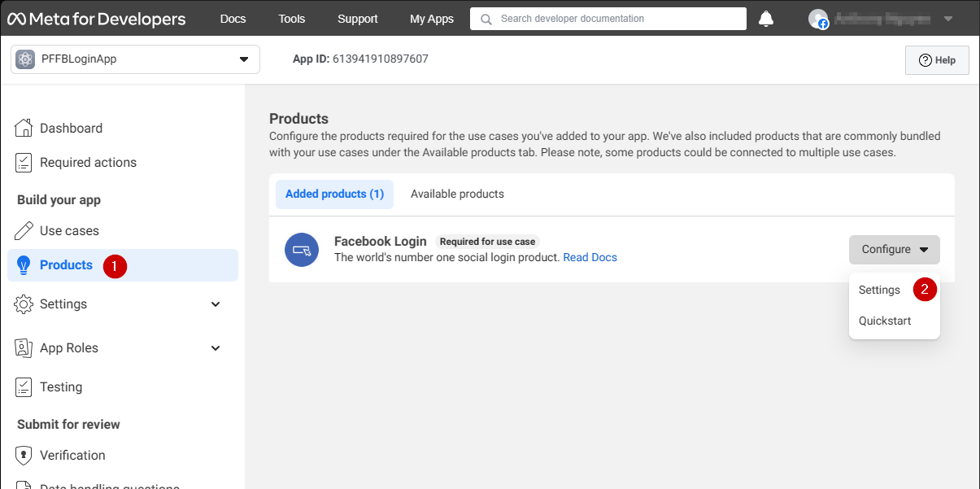
Task: Choose Settings from the Configure menu
Action: click(879, 290)
